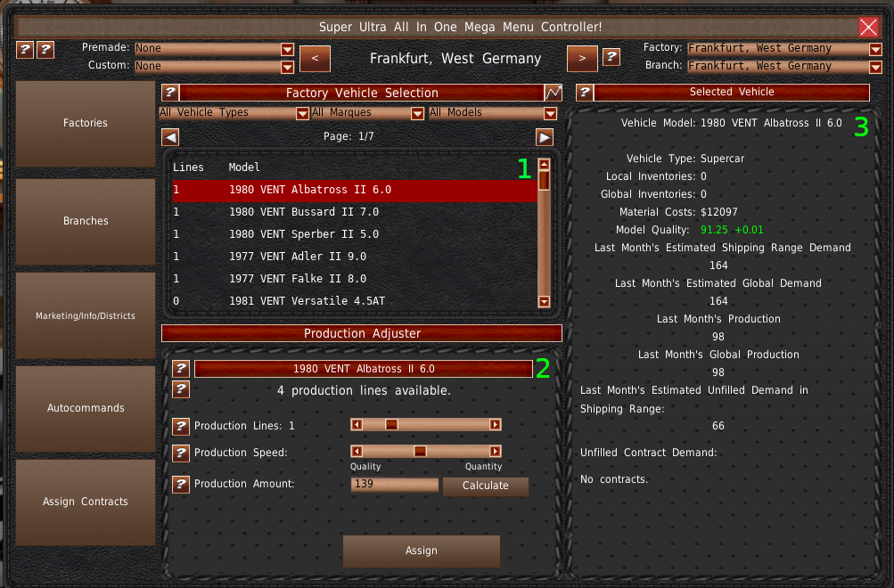Open the All Marques dropdown

367,113
